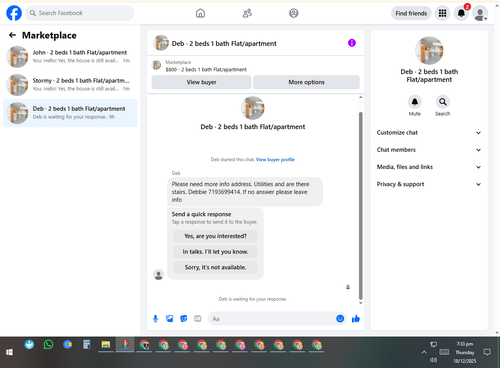Image resolution: width=500 pixels, height=368 pixels.
Task: Open the John - 2 beds conversation
Action: pos(70,57)
